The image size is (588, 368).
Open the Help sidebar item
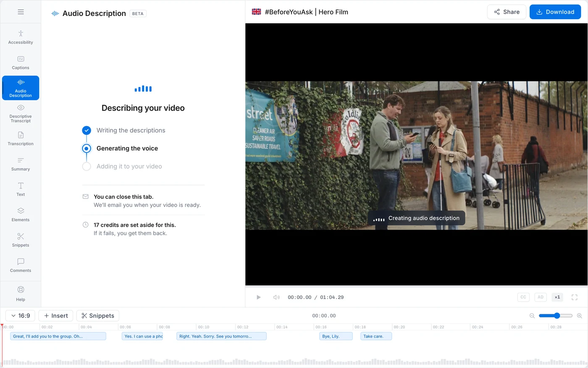click(x=21, y=294)
